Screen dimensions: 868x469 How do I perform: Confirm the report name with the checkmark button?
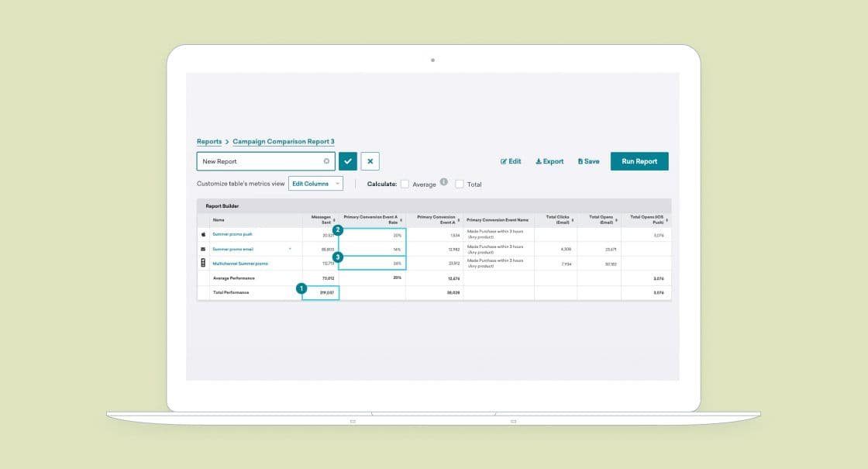348,160
